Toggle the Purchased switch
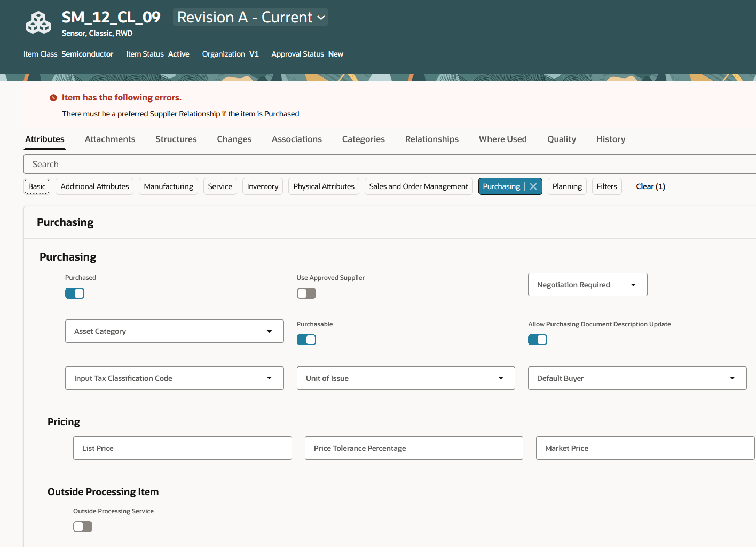 (75, 293)
